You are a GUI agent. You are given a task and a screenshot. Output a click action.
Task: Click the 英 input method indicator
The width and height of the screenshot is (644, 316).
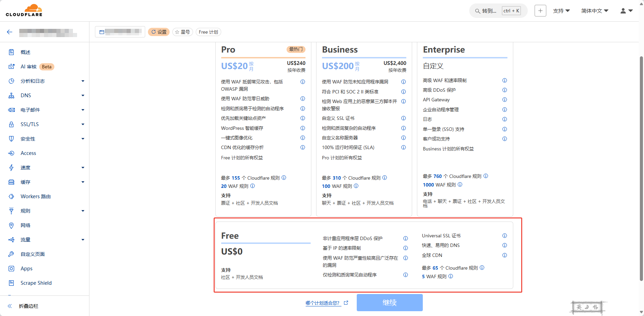tap(579, 307)
